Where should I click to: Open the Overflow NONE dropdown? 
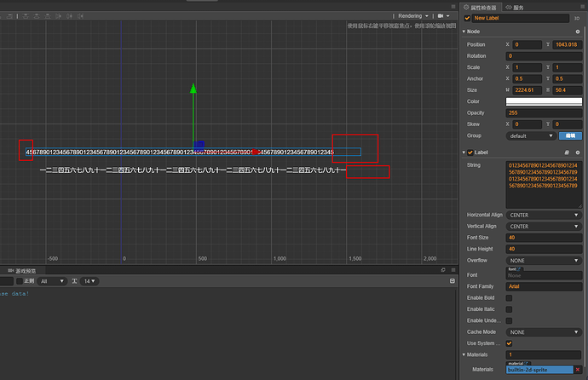pos(544,261)
